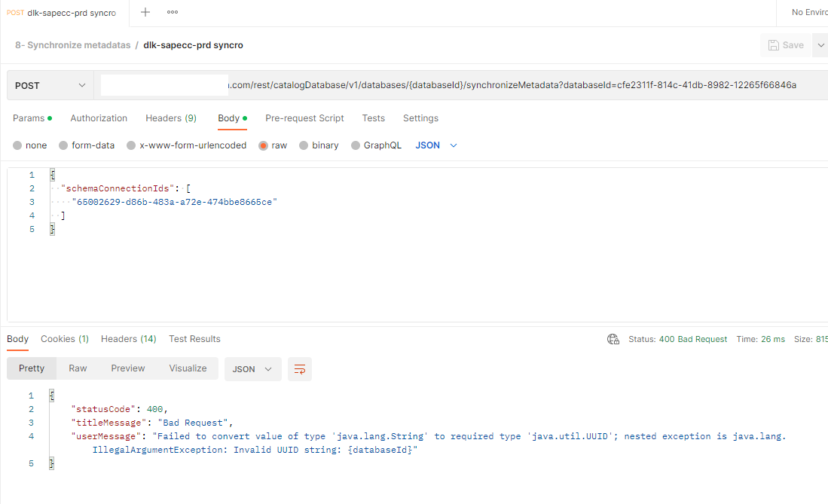The width and height of the screenshot is (828, 504).
Task: Open the request Settings tab
Action: click(x=421, y=118)
